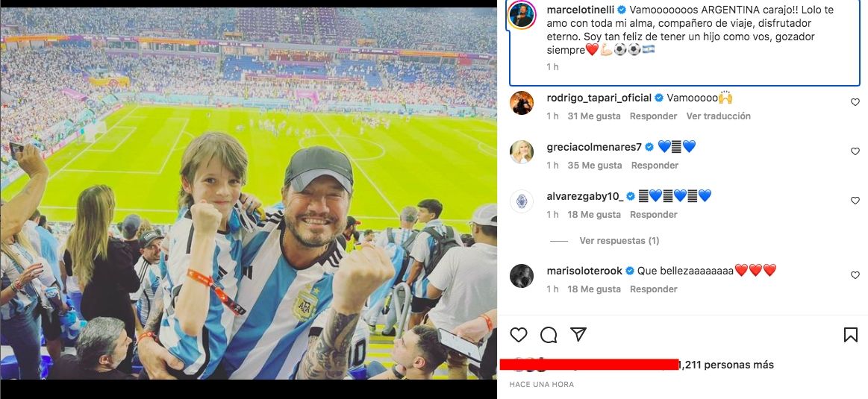Reply to marisoloterook's comment
This screenshot has width=868, height=399.
654,289
